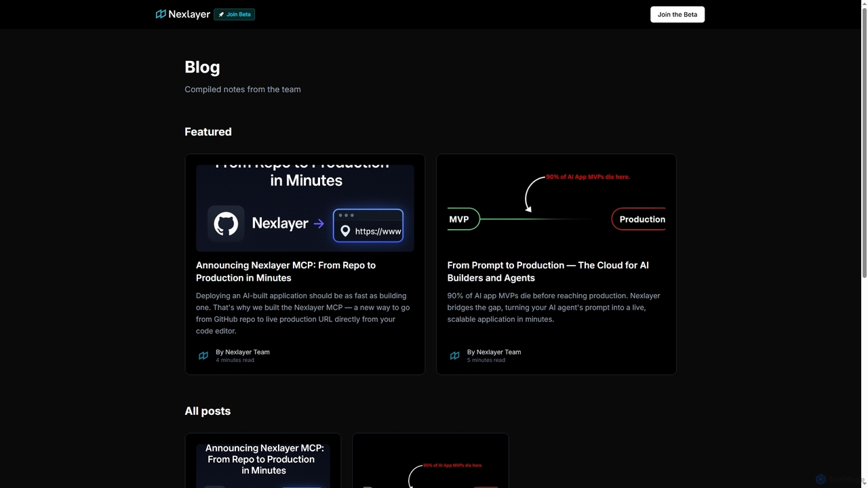
Task: Open second All posts card thumbnail
Action: tap(431, 466)
